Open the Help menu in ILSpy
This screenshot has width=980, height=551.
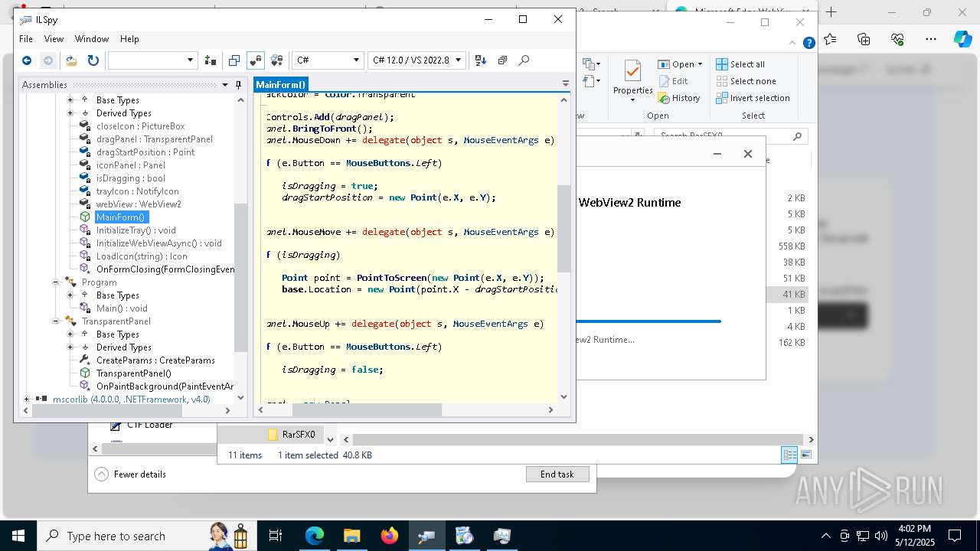[129, 39]
